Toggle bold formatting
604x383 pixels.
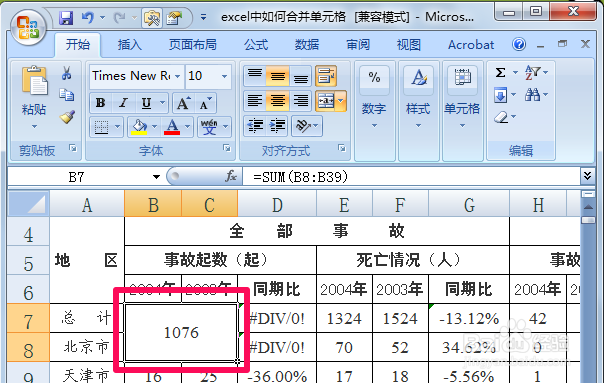pos(101,103)
